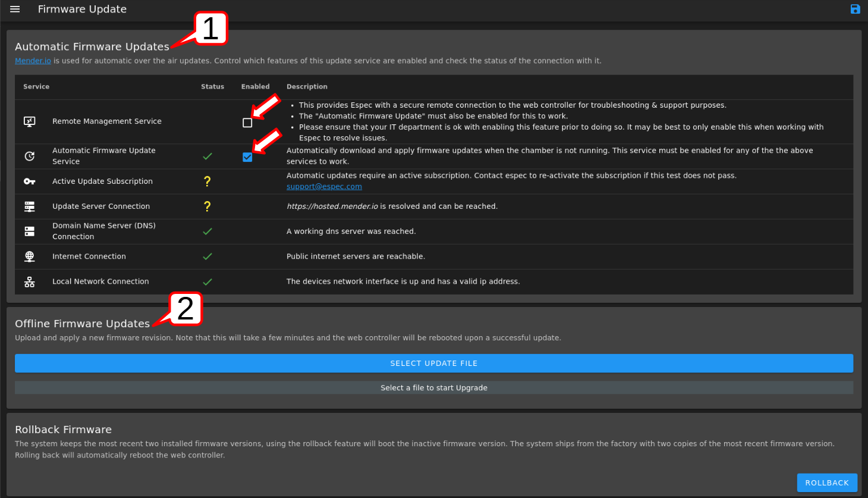This screenshot has width=868, height=498.
Task: Click 'Public internet servers are reachable.' text
Action: (356, 256)
